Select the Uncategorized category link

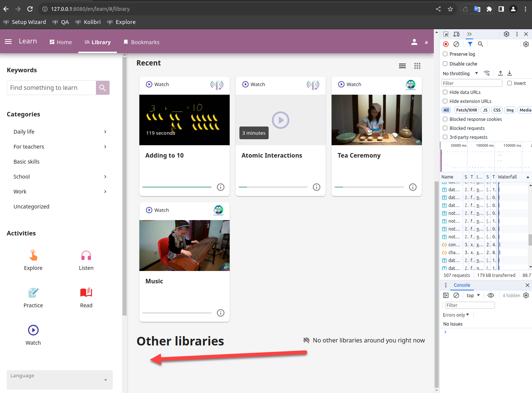tap(31, 206)
